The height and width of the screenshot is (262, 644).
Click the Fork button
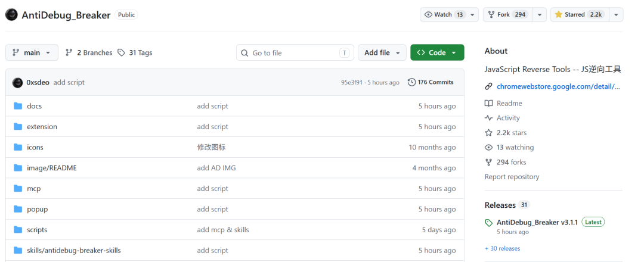point(507,14)
